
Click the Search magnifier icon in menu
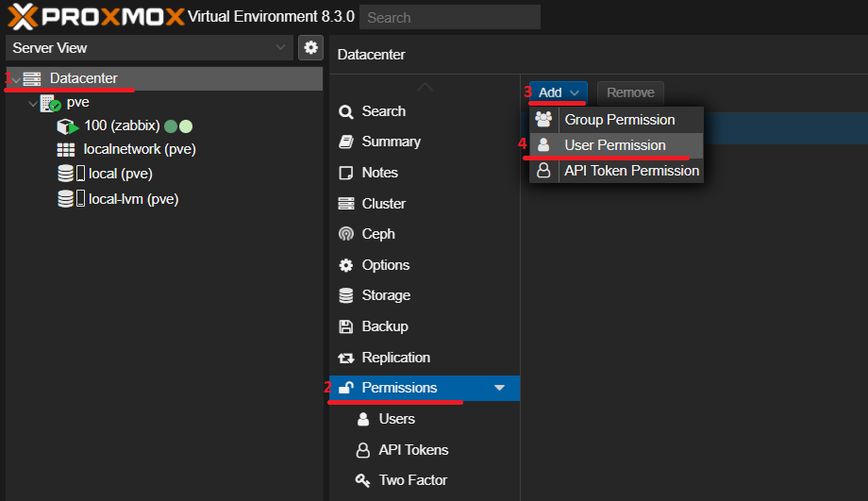(x=346, y=112)
